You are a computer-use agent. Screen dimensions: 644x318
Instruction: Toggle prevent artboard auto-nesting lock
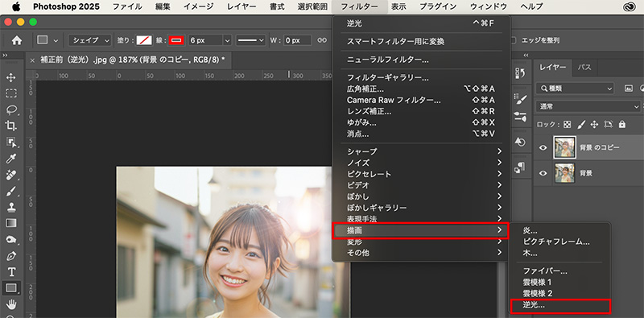[609, 124]
